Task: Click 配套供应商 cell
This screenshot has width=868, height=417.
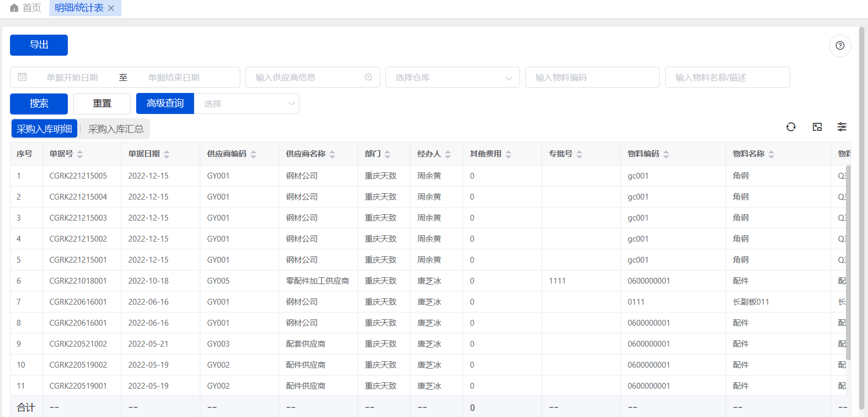Action: [x=305, y=344]
